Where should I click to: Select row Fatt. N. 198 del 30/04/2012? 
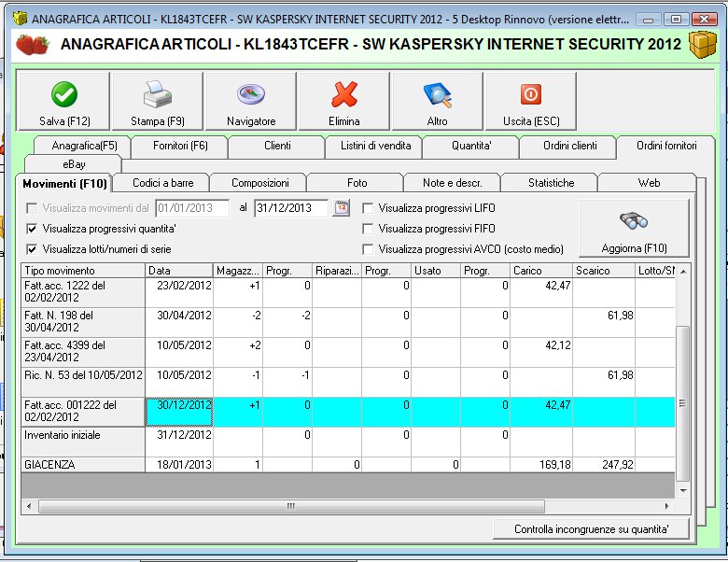pyautogui.click(x=348, y=322)
